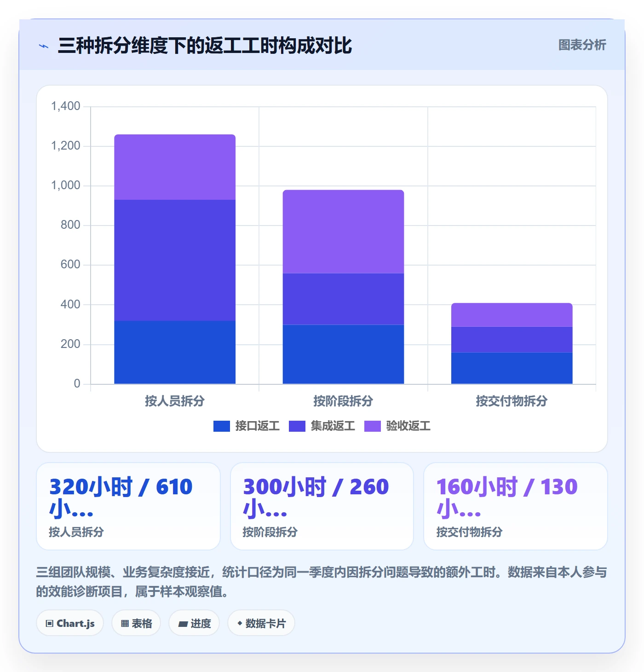Click the 按阶段拆分 caption under second card
Image resolution: width=644 pixels, height=672 pixels.
270,532
